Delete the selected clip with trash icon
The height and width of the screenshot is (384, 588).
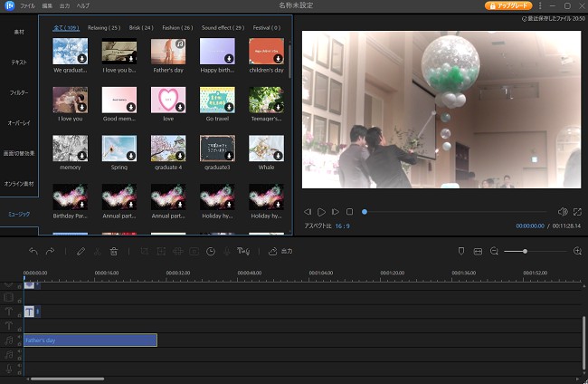pos(114,251)
